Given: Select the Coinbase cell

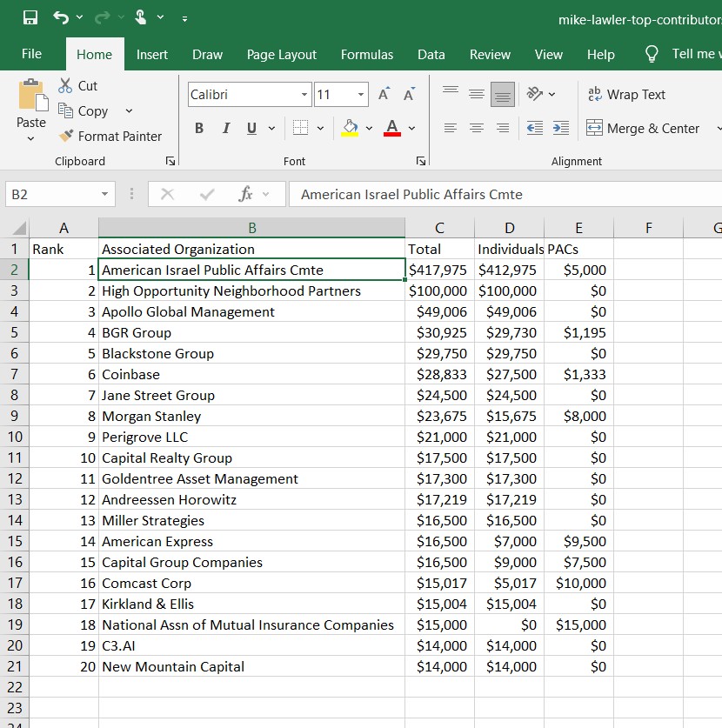Looking at the screenshot, I should click(251, 374).
